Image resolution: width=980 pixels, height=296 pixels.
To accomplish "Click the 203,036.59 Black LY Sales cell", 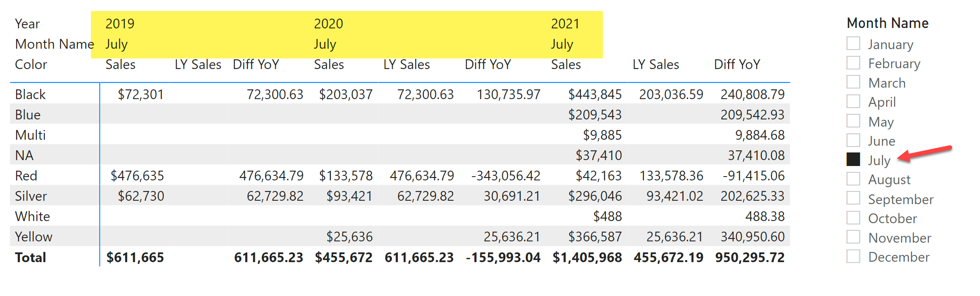I will (671, 94).
